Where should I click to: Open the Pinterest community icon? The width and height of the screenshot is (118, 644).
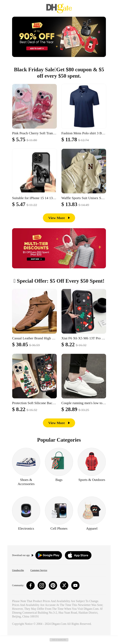coord(53,585)
